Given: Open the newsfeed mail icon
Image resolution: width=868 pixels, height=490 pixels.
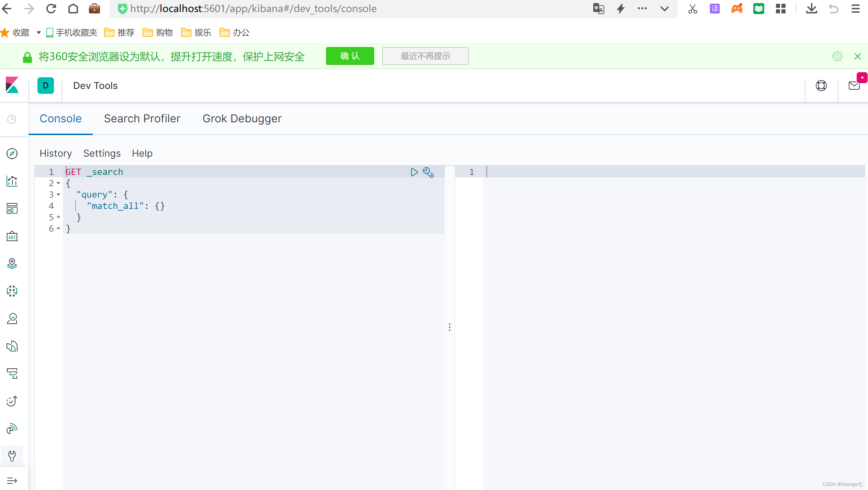Looking at the screenshot, I should [854, 86].
